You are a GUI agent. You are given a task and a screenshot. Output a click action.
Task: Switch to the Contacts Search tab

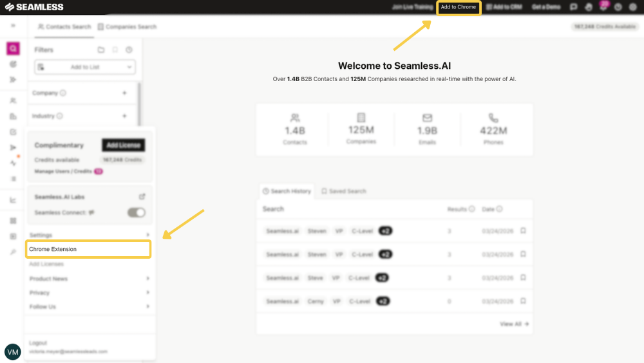(64, 26)
